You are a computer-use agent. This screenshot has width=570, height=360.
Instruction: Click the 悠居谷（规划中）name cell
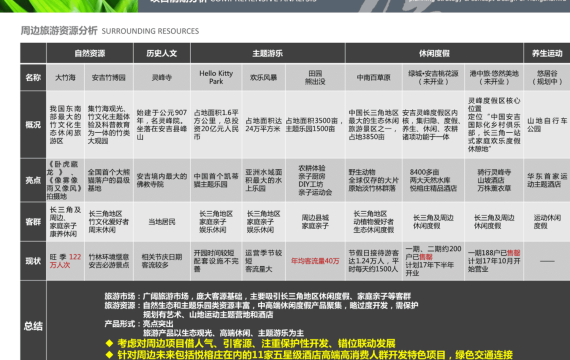pos(547,77)
